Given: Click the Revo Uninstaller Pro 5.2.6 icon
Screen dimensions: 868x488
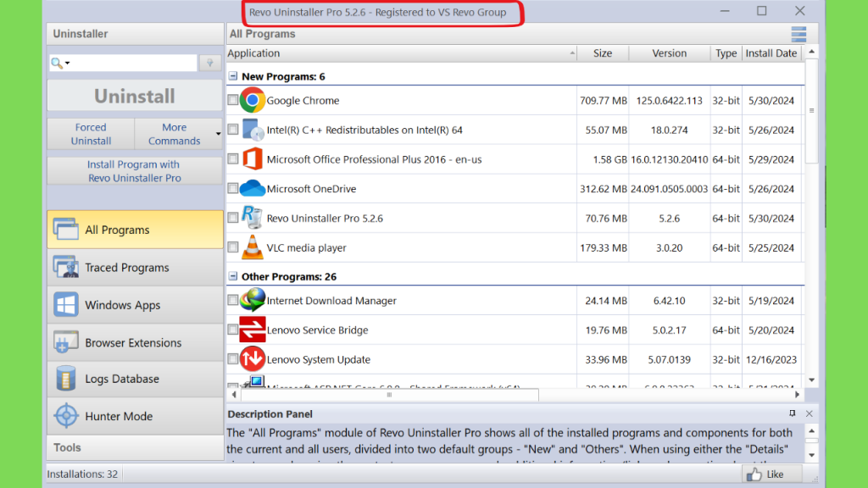Looking at the screenshot, I should [252, 218].
